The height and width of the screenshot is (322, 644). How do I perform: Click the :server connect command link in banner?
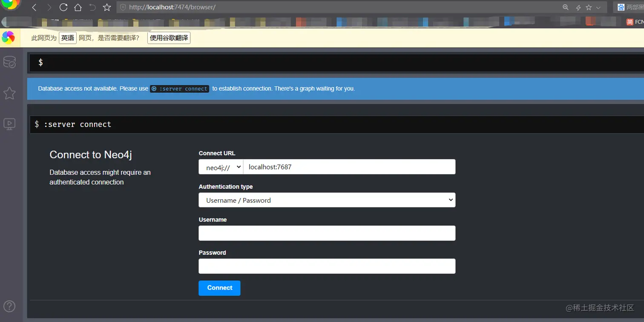click(x=179, y=89)
